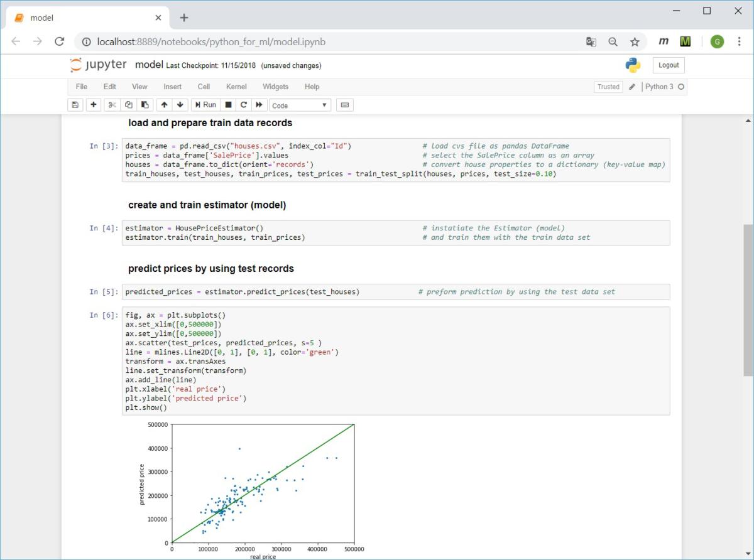The width and height of the screenshot is (754, 560).
Task: Click the Last Checkpoint 11/15/2018 text
Action: point(212,65)
